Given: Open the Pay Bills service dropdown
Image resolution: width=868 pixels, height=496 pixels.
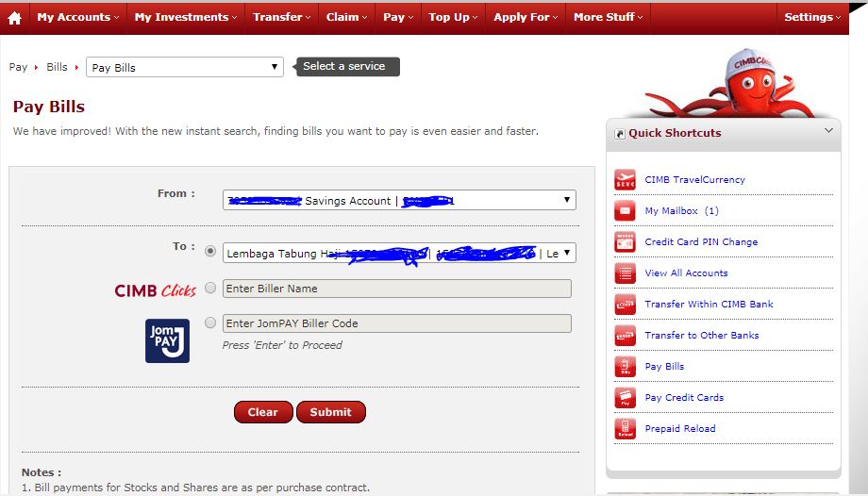Looking at the screenshot, I should [185, 67].
